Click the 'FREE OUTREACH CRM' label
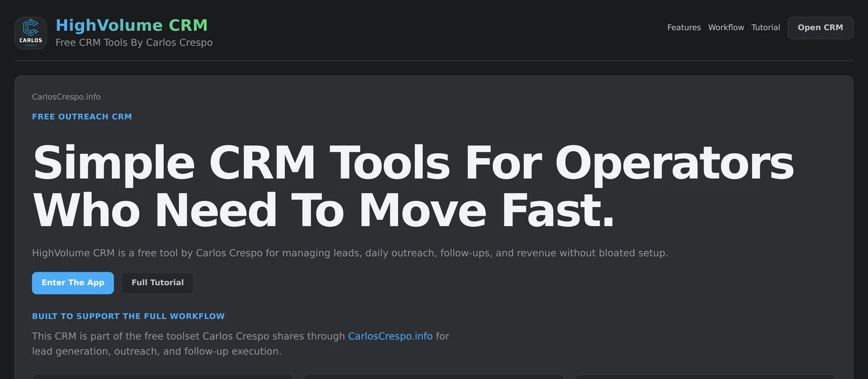This screenshot has width=868, height=379. [x=82, y=117]
